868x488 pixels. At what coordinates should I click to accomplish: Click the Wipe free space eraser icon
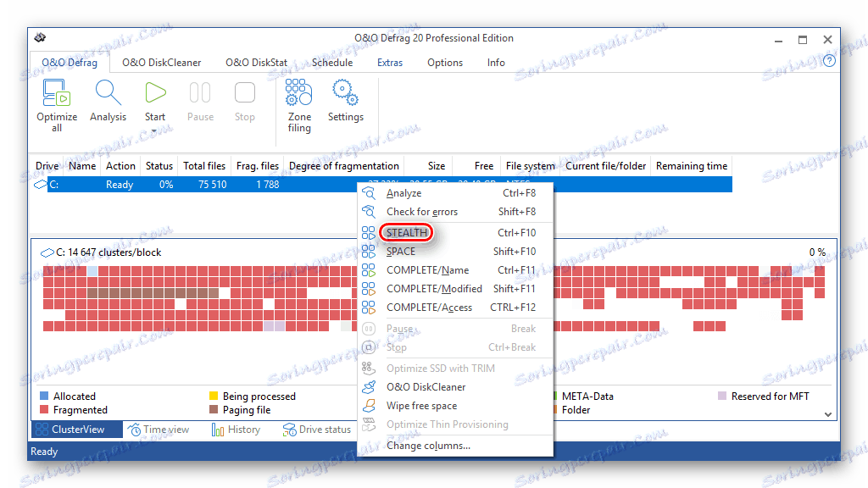(369, 406)
